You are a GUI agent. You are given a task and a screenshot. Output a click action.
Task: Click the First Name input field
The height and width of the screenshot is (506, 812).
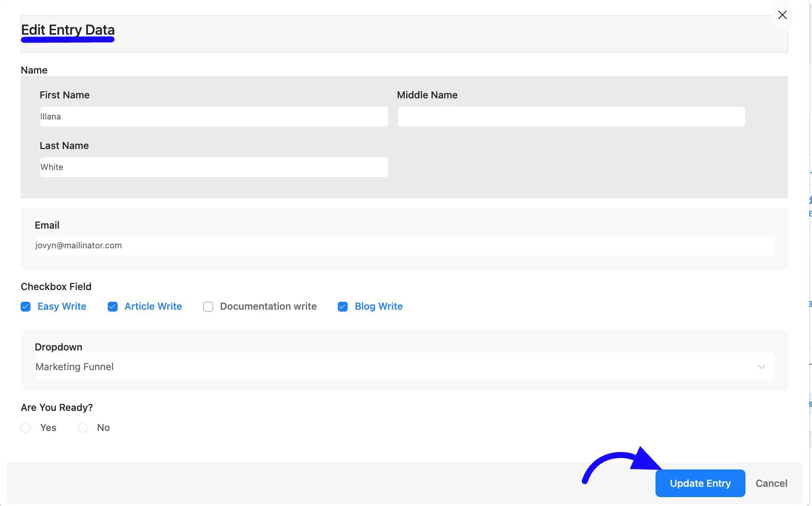[x=214, y=117]
